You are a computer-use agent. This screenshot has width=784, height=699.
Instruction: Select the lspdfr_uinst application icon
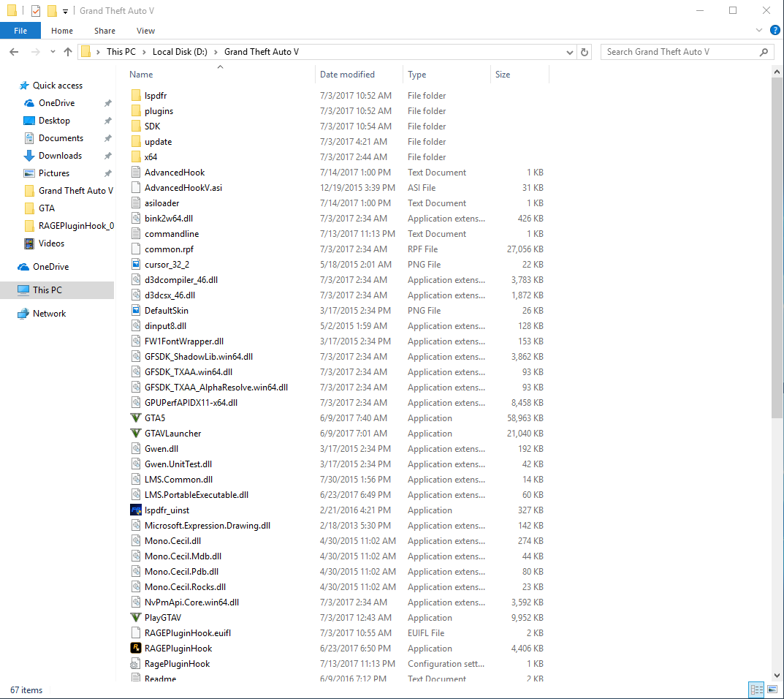pos(135,510)
